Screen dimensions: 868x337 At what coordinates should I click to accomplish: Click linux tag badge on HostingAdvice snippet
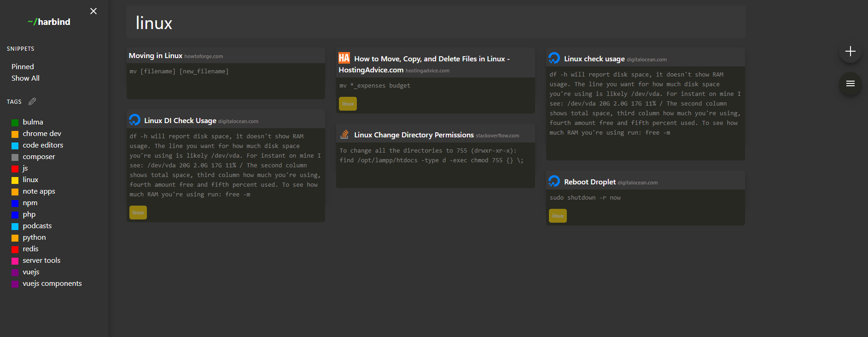(x=348, y=104)
